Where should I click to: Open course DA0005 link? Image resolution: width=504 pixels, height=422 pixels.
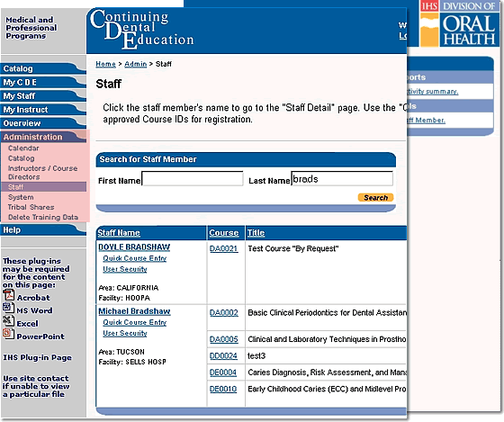pos(224,339)
